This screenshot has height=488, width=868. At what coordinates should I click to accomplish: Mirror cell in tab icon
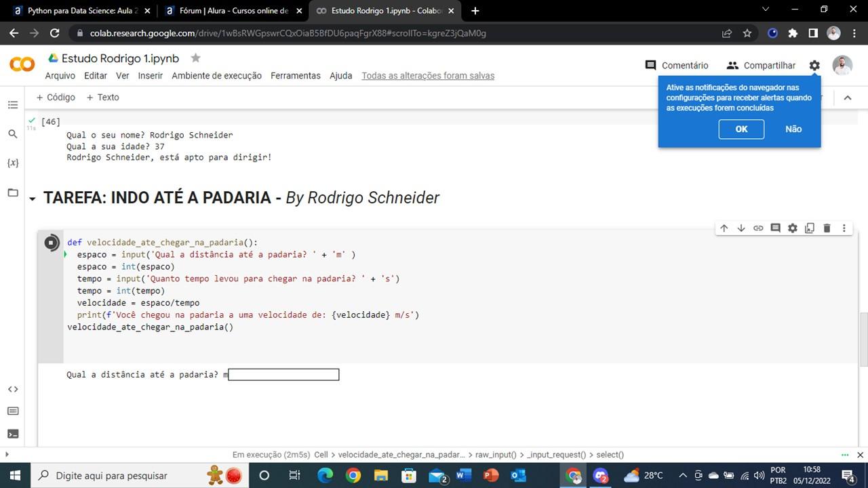click(x=810, y=228)
